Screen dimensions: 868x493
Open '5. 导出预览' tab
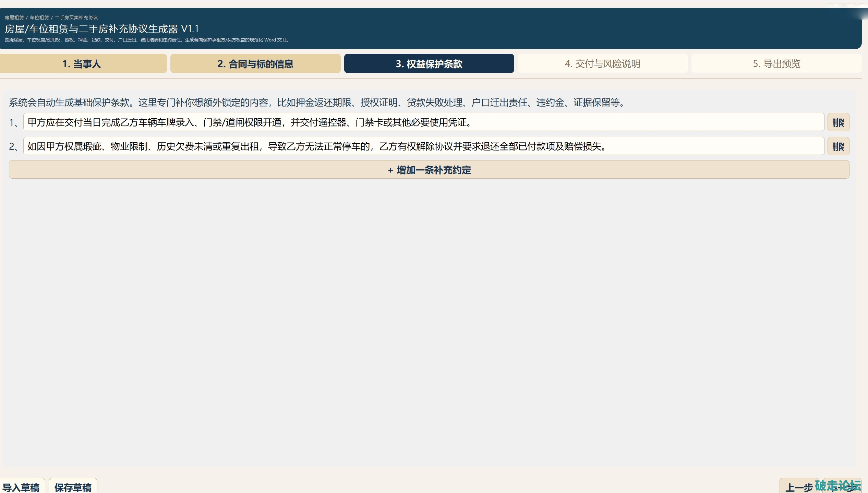776,64
